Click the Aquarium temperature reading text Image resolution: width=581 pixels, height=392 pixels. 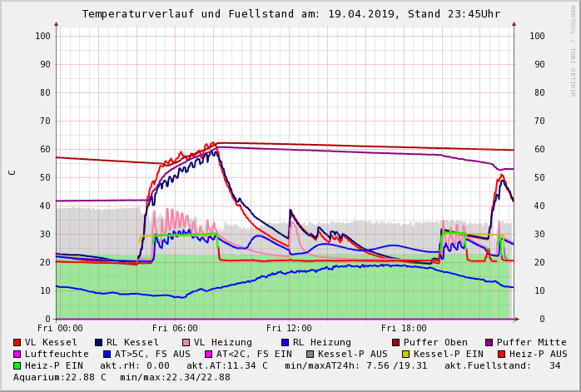coord(60,377)
